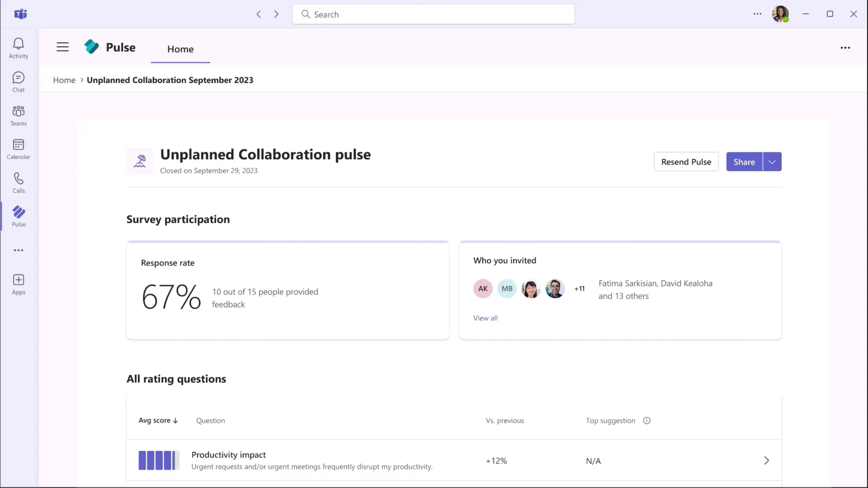Viewport: 868px width, 488px height.
Task: Open the Teams sidebar icon
Action: 18,115
